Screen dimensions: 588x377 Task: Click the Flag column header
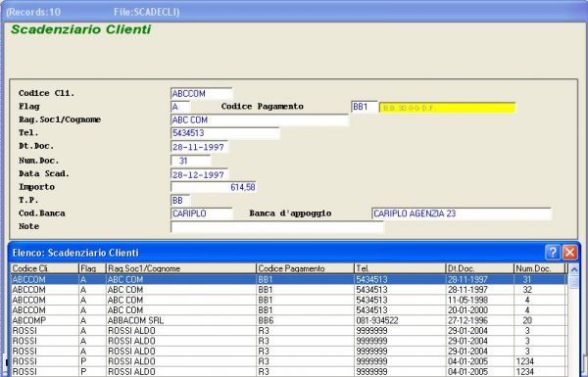92,268
